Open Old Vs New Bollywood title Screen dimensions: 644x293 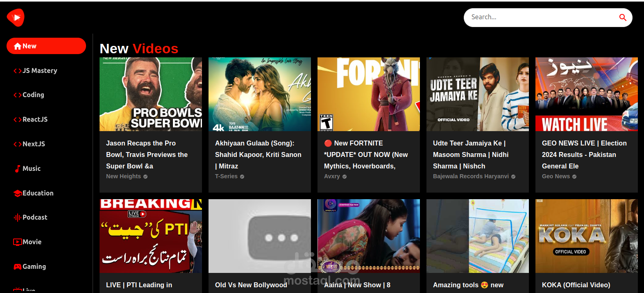251,285
